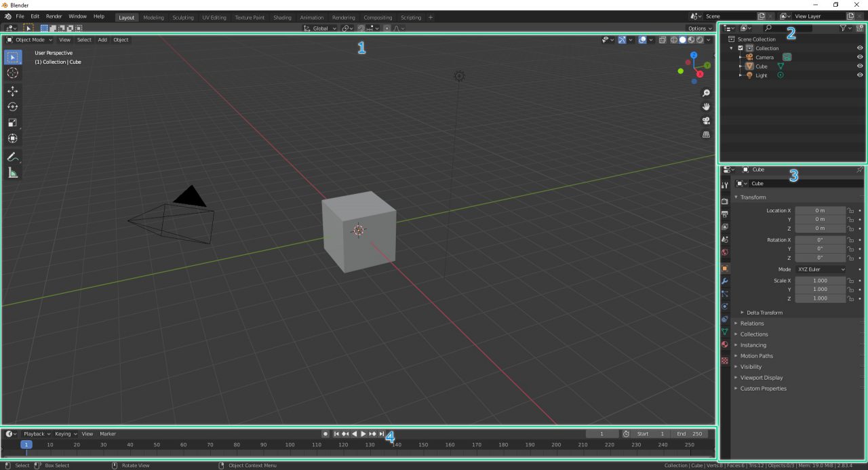Switch viewport to Rendered shading mode

click(x=699, y=40)
